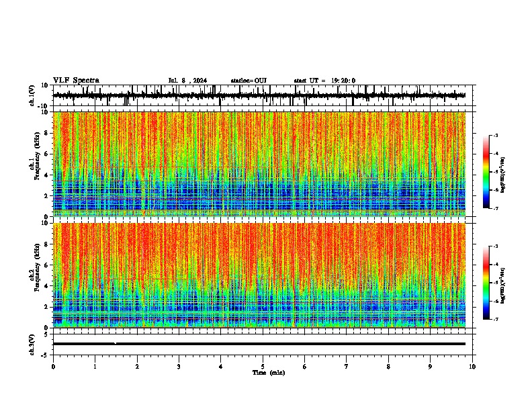The image size is (532, 411).
Task: Click the 8 kHz tick on ch.2 frequency axis
Action: point(47,244)
